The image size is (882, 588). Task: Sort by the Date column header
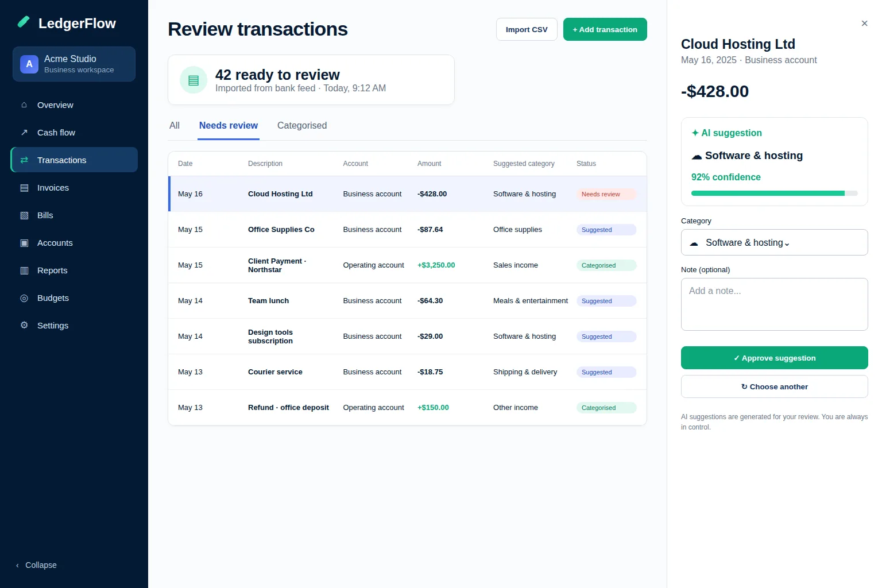pos(185,164)
